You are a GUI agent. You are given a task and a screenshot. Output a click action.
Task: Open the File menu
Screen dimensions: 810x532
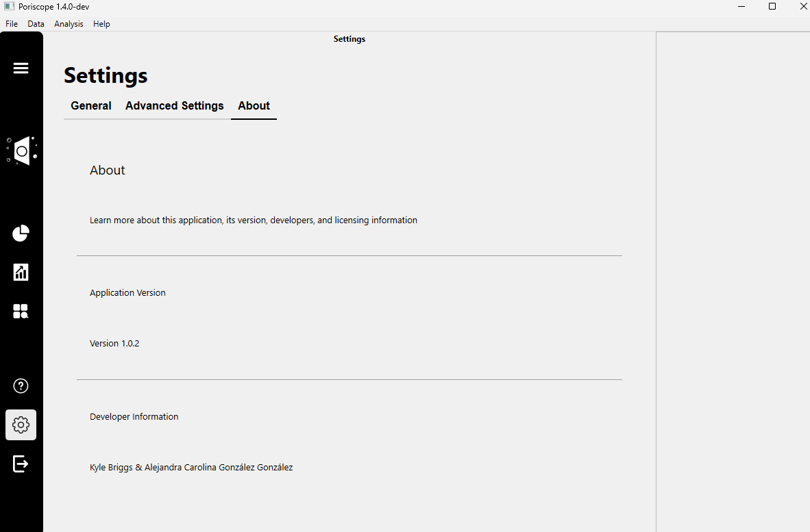pos(12,24)
